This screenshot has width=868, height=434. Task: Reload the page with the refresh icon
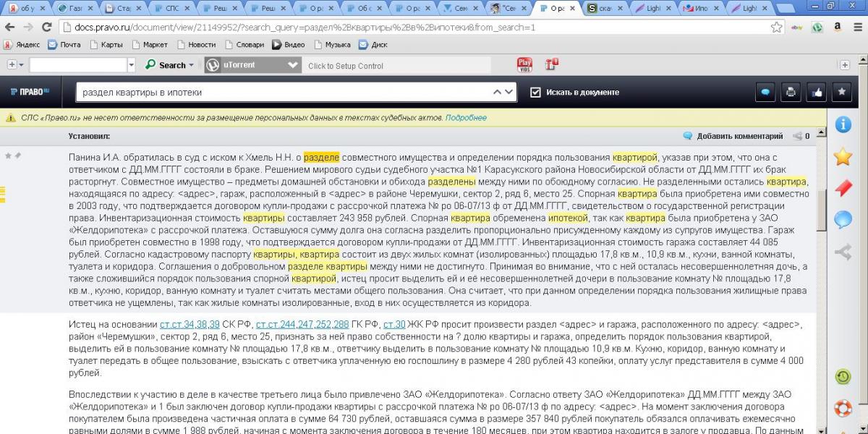point(46,27)
